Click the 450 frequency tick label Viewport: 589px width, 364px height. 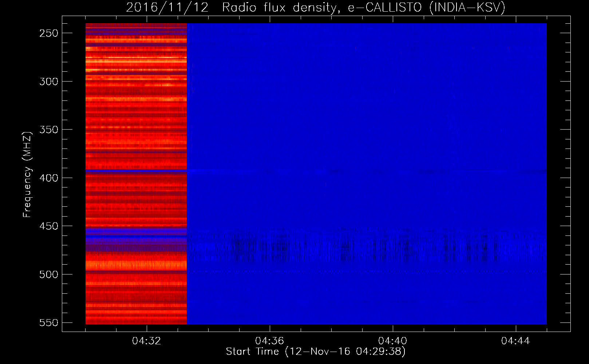(49, 226)
